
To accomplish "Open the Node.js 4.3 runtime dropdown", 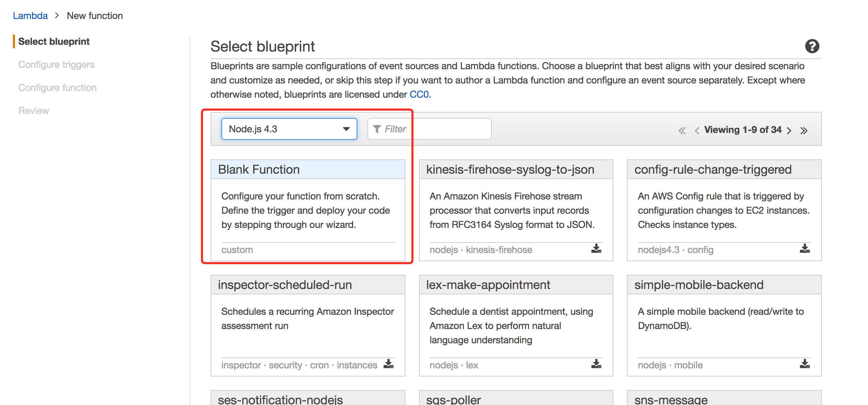I will [289, 129].
